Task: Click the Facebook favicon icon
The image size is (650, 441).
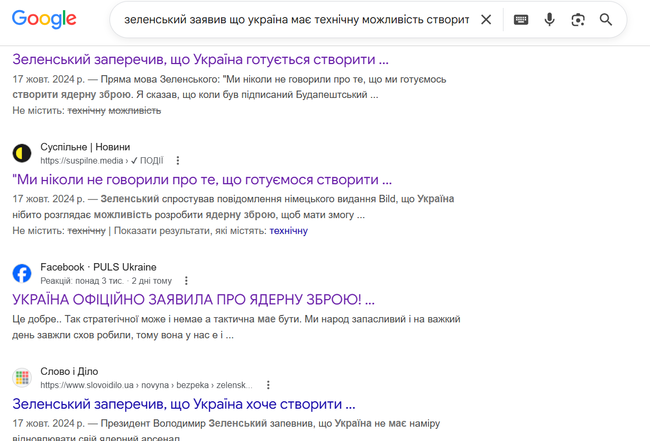Action: [22, 274]
